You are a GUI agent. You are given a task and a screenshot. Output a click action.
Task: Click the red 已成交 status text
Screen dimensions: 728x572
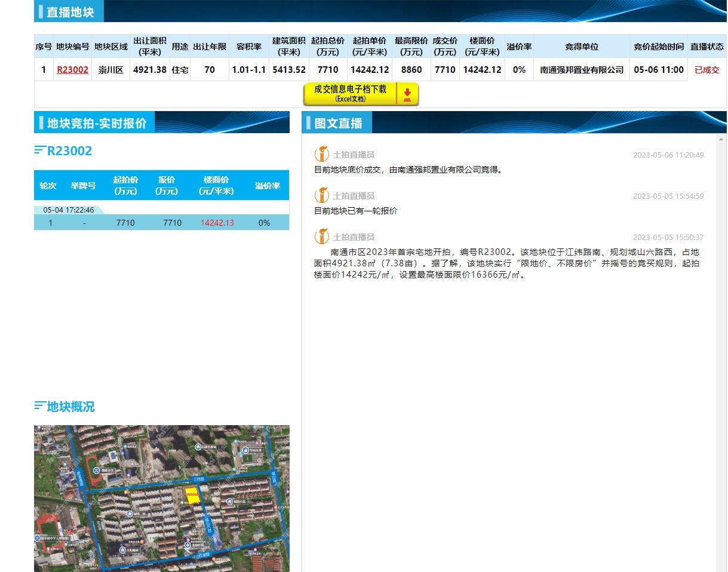point(707,70)
